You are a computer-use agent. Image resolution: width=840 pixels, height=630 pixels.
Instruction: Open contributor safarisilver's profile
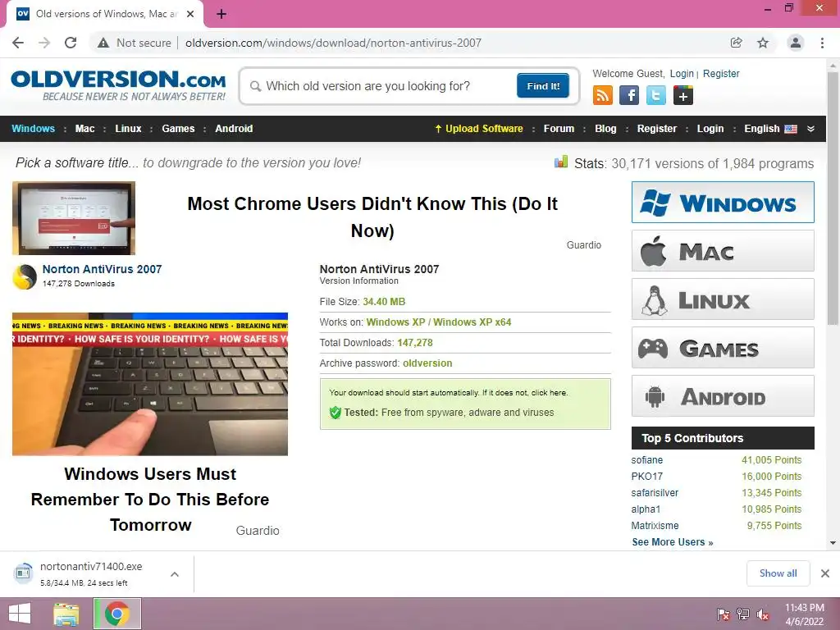[x=655, y=493]
